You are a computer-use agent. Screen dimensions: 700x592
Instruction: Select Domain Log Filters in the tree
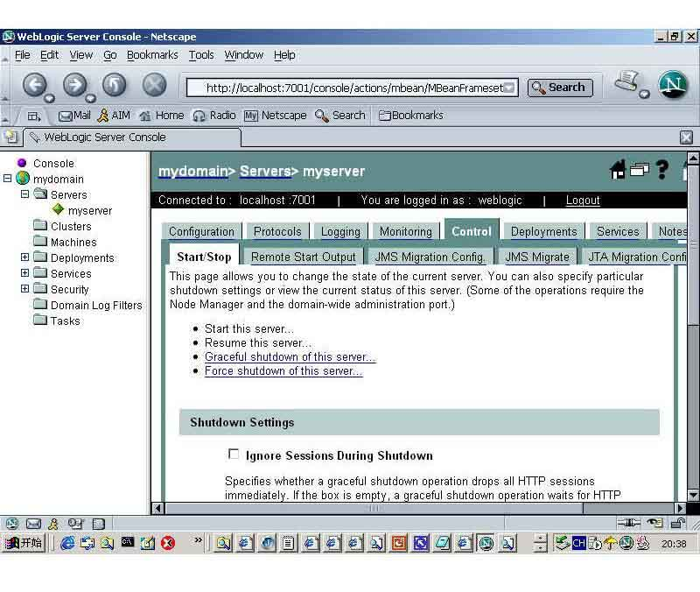tap(96, 305)
